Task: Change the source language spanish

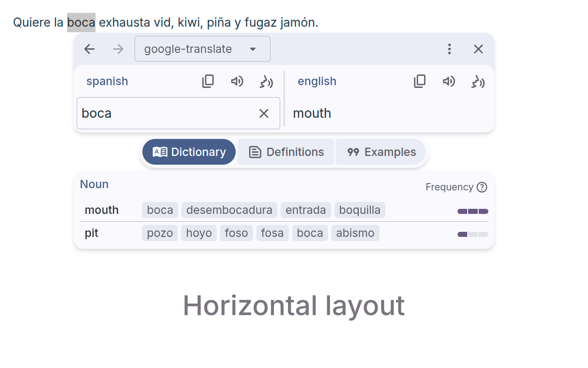Action: click(x=107, y=81)
